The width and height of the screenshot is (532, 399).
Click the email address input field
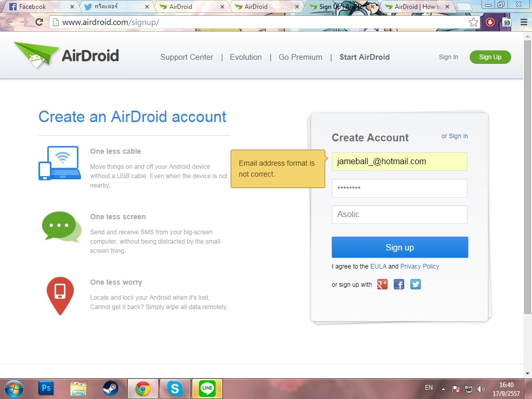tap(400, 162)
